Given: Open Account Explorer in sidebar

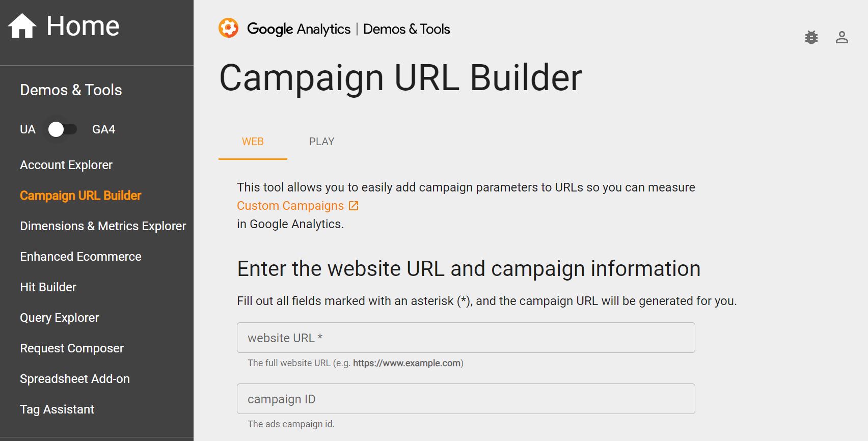Looking at the screenshot, I should tap(66, 165).
